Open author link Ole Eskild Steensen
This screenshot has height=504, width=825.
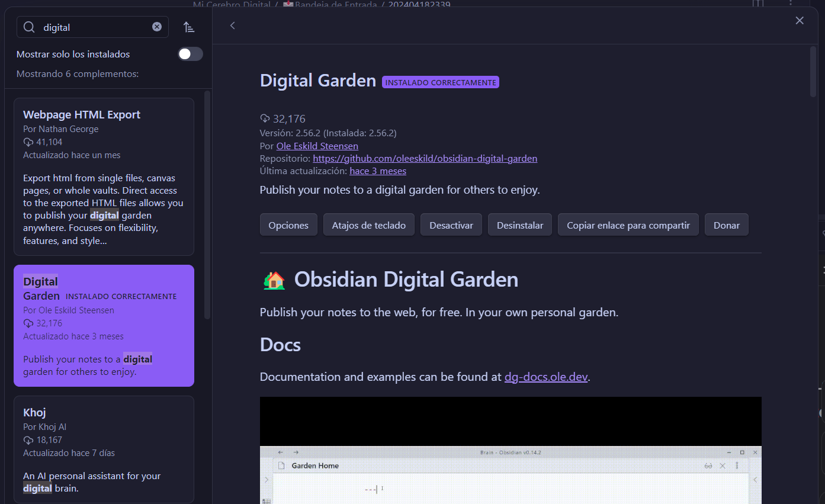coord(317,146)
